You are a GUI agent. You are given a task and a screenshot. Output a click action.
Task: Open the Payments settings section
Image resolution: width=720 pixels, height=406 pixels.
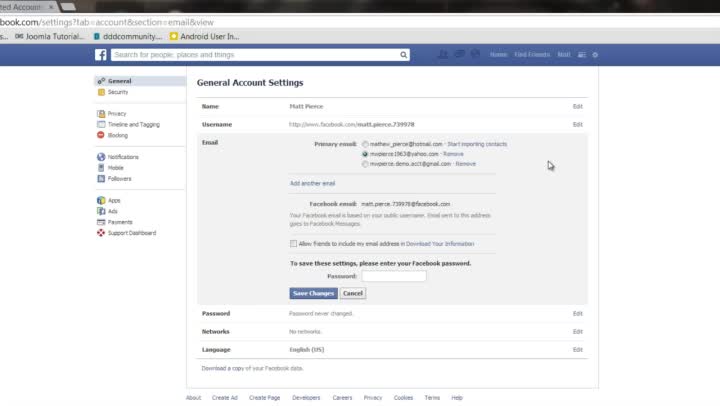pos(120,222)
